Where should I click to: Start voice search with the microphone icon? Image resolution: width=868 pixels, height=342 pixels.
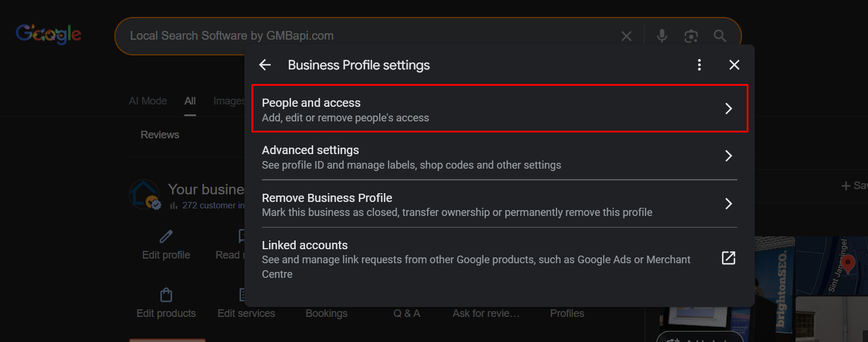661,36
